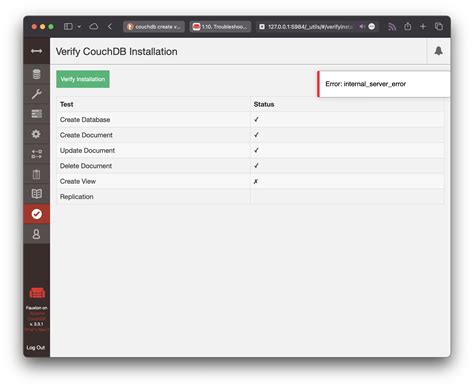This screenshot has width=474, height=388.
Task: Click the red CouchDB couch logo
Action: pyautogui.click(x=37, y=293)
